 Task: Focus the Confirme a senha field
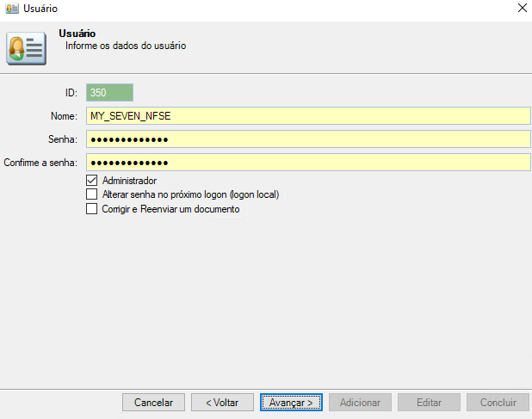308,163
